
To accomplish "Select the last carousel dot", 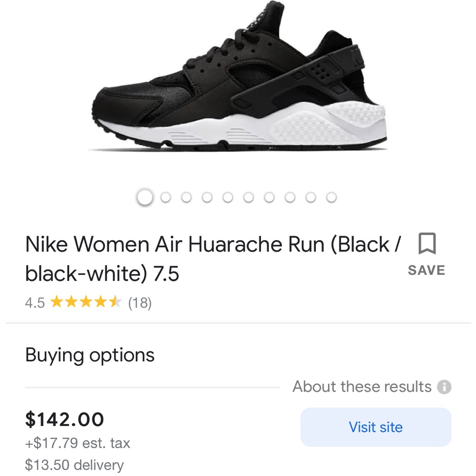I will (x=332, y=197).
